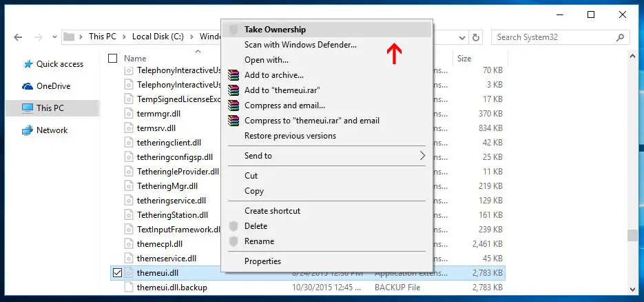Open the recent locations dropdown arrow

(54, 37)
